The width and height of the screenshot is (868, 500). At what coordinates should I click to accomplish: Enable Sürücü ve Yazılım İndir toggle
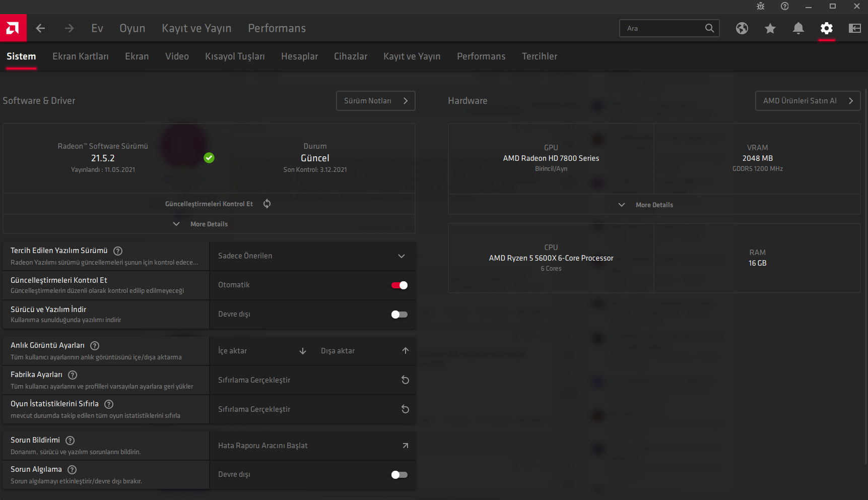tap(399, 315)
